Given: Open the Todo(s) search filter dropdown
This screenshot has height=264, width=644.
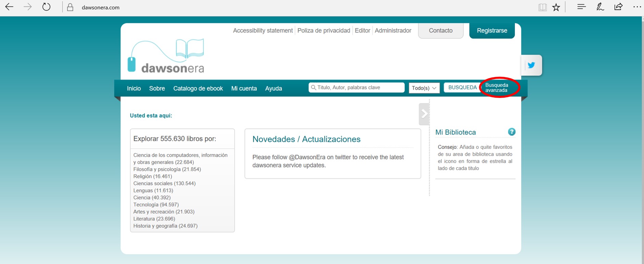Looking at the screenshot, I should pyautogui.click(x=424, y=88).
